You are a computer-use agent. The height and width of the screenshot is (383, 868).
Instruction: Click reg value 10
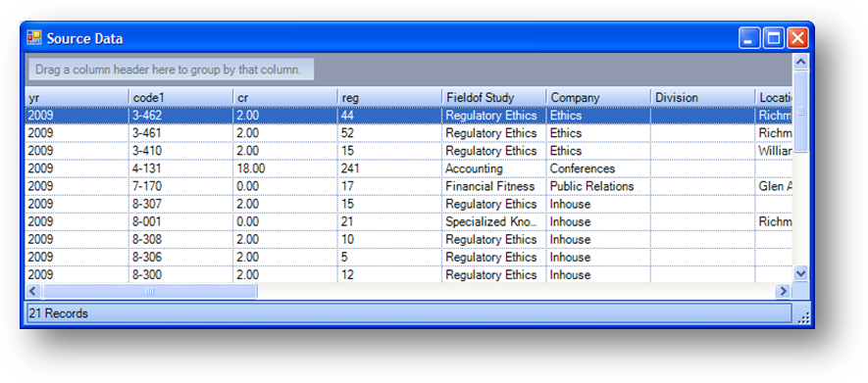pyautogui.click(x=389, y=239)
